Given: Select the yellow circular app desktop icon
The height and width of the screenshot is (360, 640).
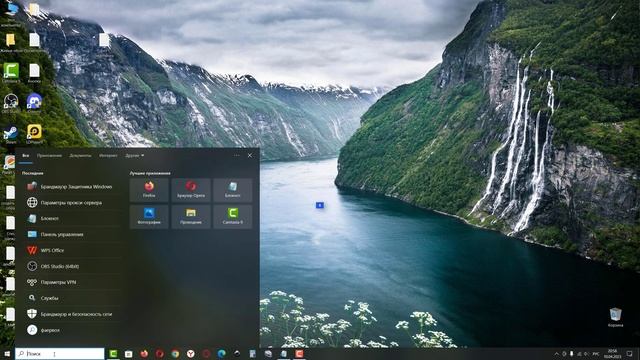Looking at the screenshot, I should click(34, 134).
